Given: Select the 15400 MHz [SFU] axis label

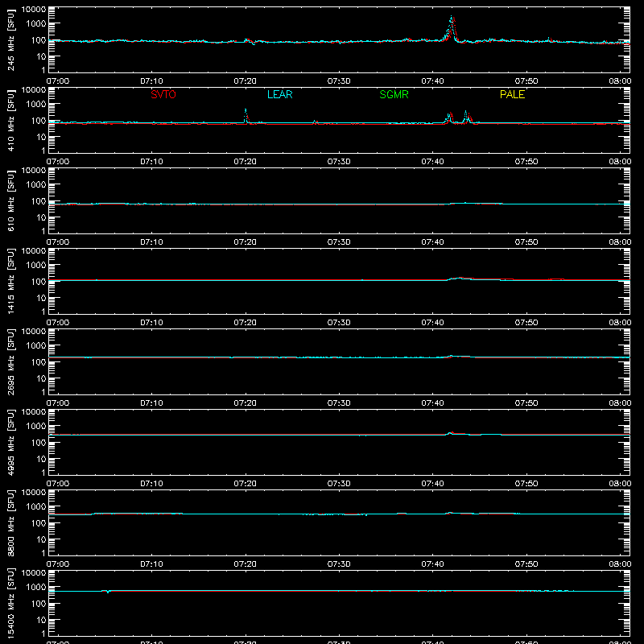Looking at the screenshot, I should tap(10, 603).
